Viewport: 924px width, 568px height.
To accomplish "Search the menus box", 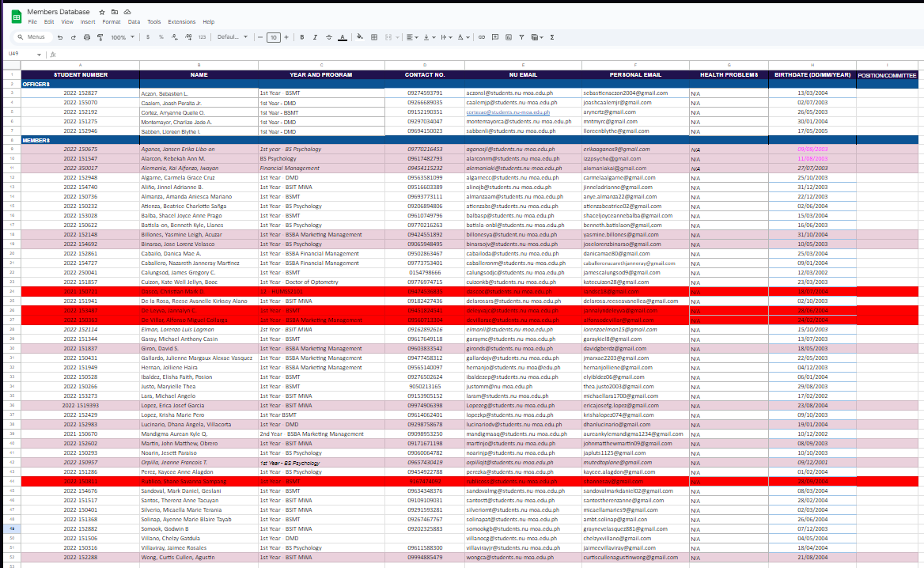I will point(32,37).
